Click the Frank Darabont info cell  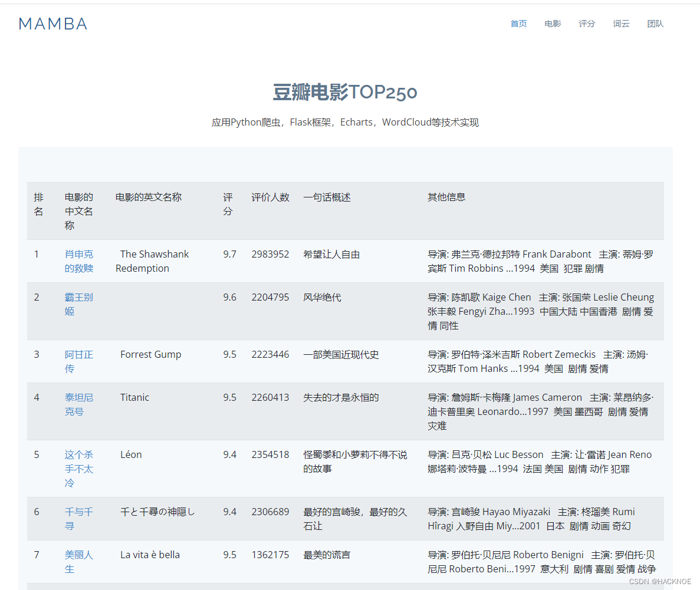coord(541,261)
